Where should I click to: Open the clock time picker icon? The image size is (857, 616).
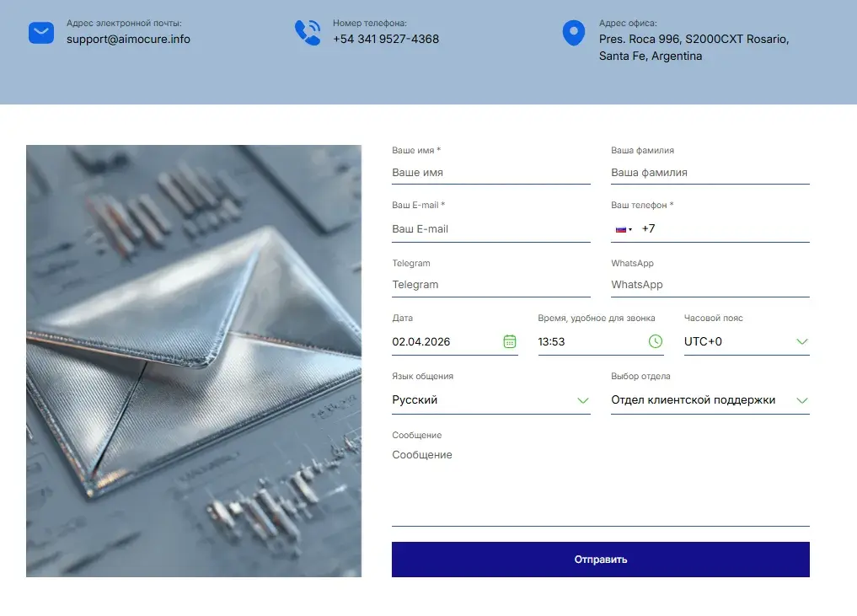(x=656, y=341)
